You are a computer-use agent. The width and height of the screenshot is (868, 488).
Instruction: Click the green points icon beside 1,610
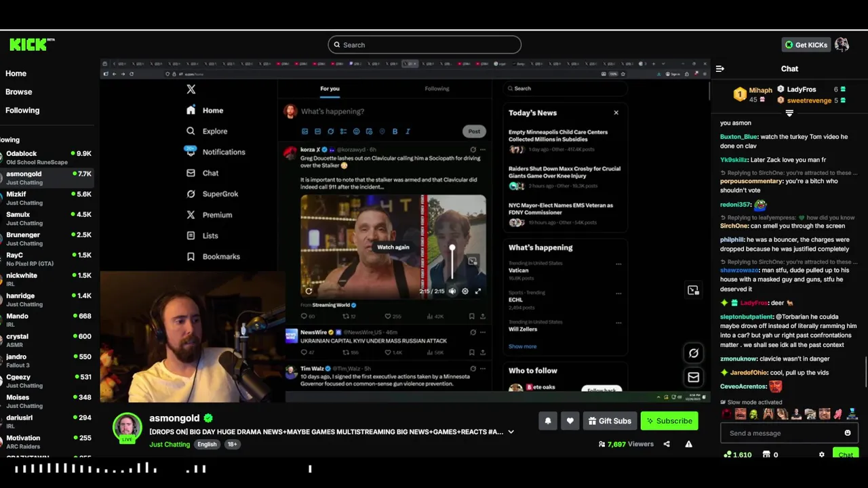[x=728, y=455]
